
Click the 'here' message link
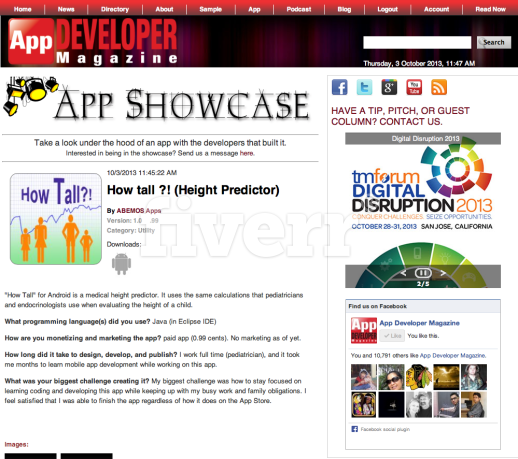(247, 153)
